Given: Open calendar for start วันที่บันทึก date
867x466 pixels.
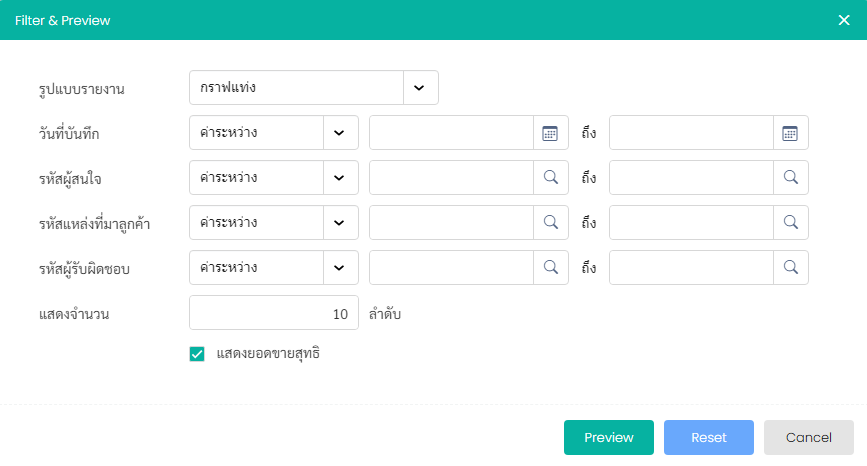Looking at the screenshot, I should pyautogui.click(x=550, y=133).
